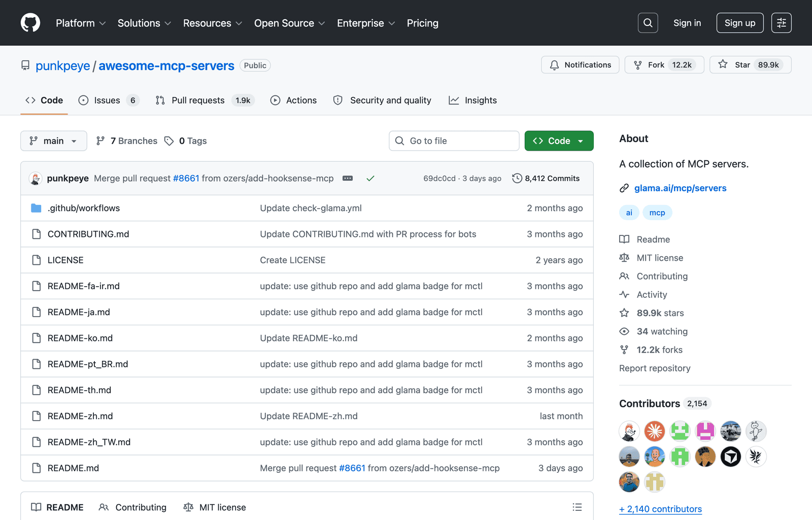Click the glama.ai/mcp/servers link
Viewport: 812px width, 520px height.
[x=680, y=188]
